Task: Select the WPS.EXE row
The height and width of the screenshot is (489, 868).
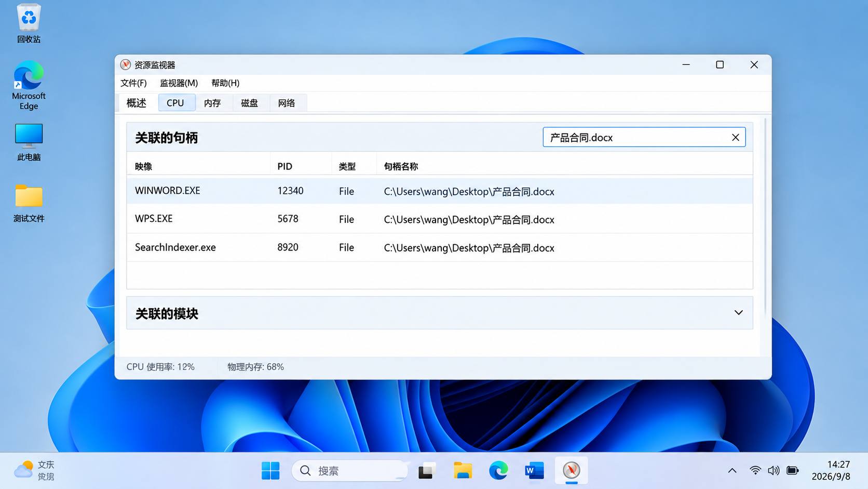Action: pyautogui.click(x=440, y=219)
